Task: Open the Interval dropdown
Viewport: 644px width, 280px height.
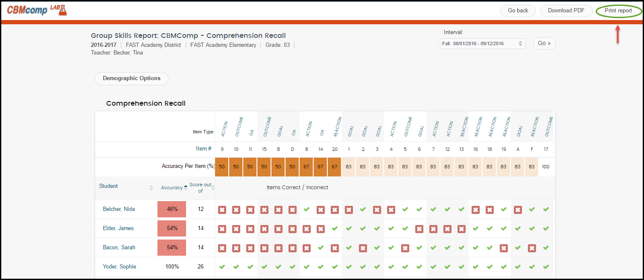Action: [x=483, y=43]
